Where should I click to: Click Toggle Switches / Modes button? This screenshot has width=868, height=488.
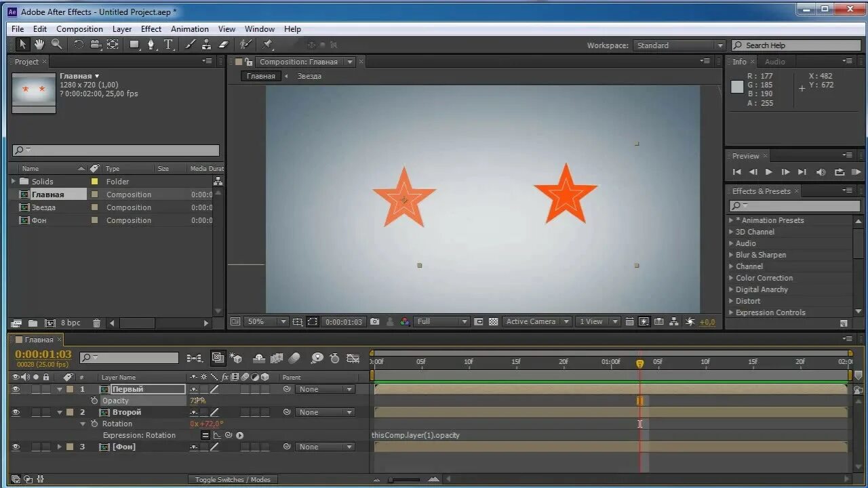click(x=233, y=480)
